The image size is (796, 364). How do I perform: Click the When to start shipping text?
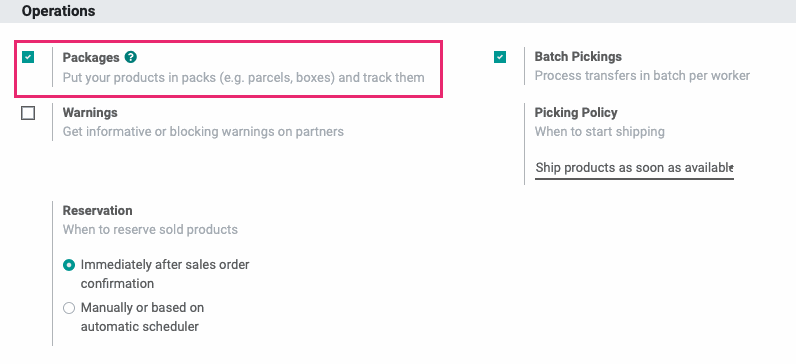pyautogui.click(x=600, y=131)
